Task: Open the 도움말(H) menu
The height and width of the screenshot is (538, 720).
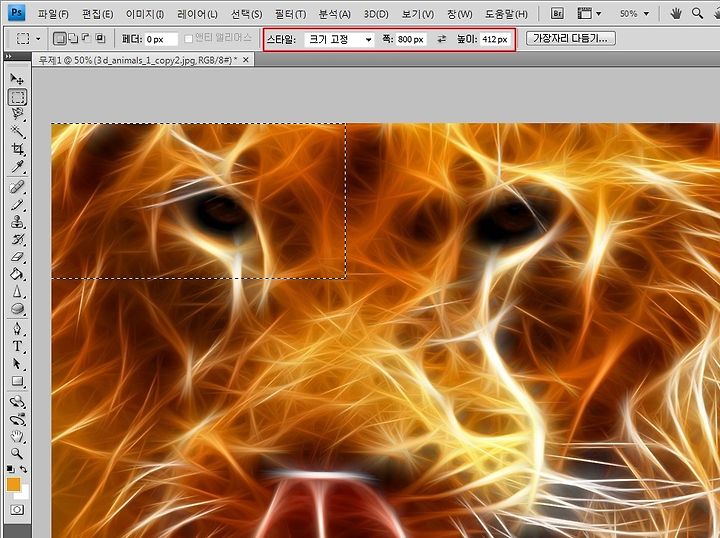Action: coord(506,14)
